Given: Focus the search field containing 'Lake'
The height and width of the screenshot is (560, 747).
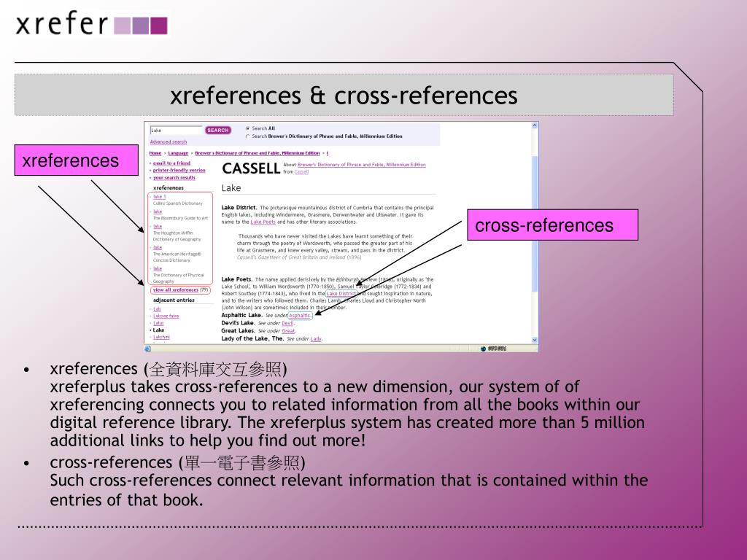Looking at the screenshot, I should pyautogui.click(x=177, y=130).
